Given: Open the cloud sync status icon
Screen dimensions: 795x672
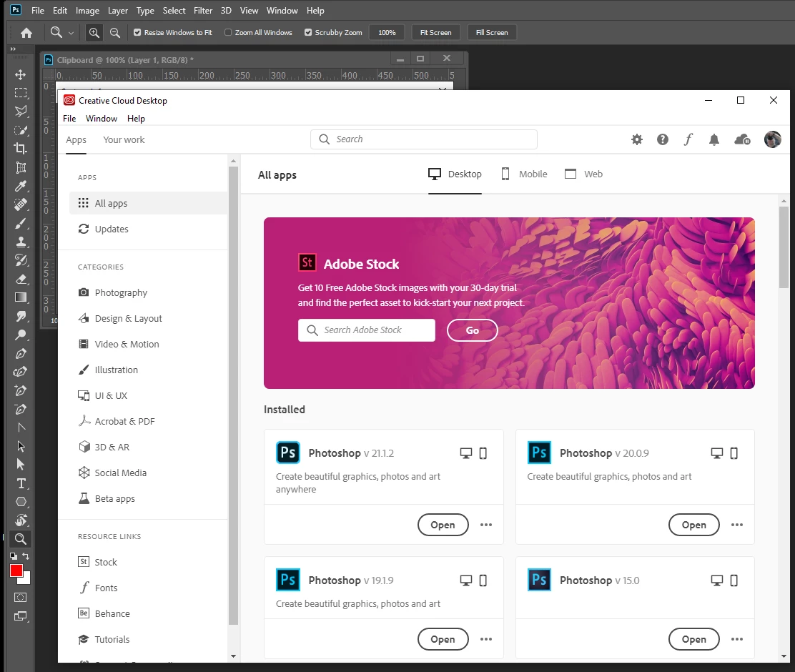Looking at the screenshot, I should click(x=742, y=139).
